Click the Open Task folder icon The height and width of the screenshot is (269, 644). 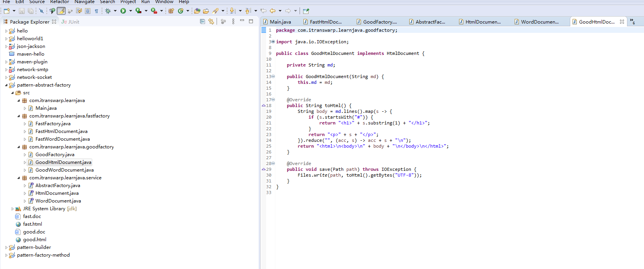206,11
